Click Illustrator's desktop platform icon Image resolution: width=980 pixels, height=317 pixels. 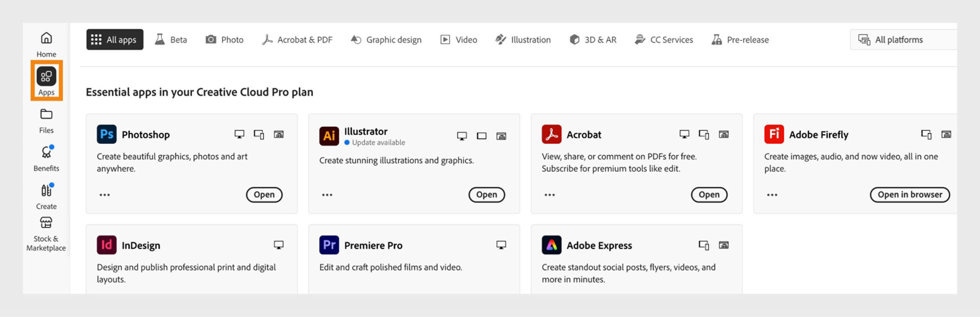pyautogui.click(x=462, y=136)
